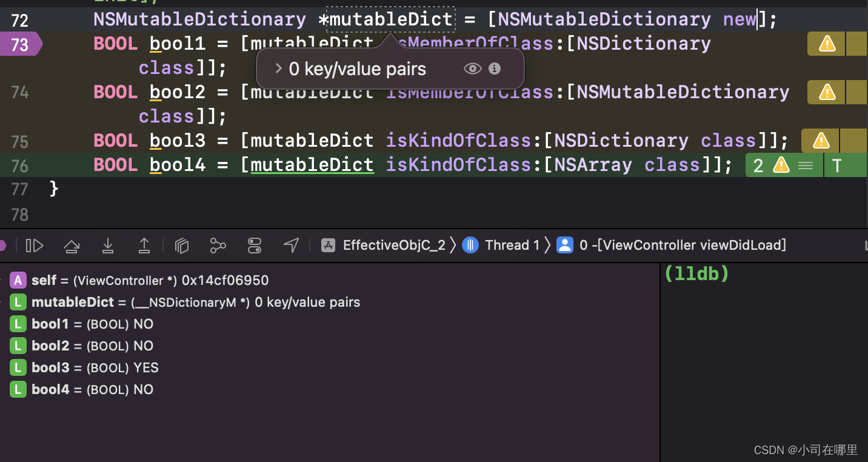
Task: Click the warning icon on line 74
Action: pyautogui.click(x=827, y=92)
